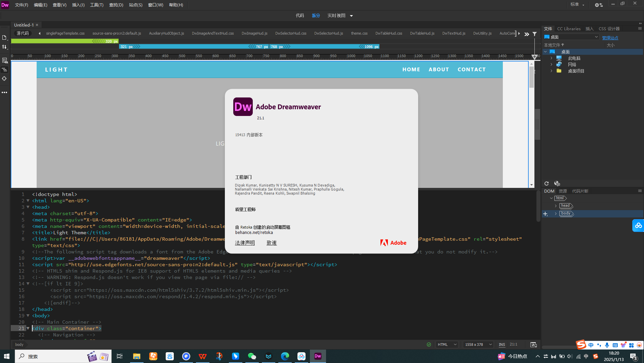Fold code at line 21 container div
The height and width of the screenshot is (363, 644).
(28, 328)
